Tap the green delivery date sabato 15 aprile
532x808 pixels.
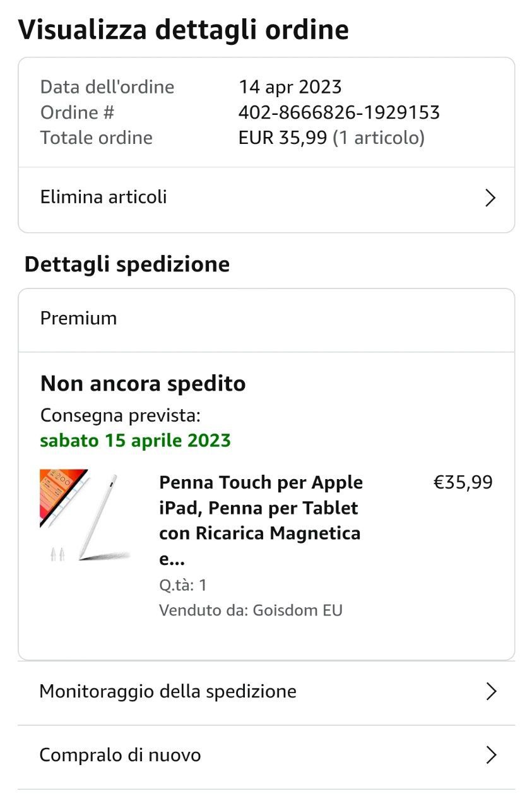tap(136, 440)
